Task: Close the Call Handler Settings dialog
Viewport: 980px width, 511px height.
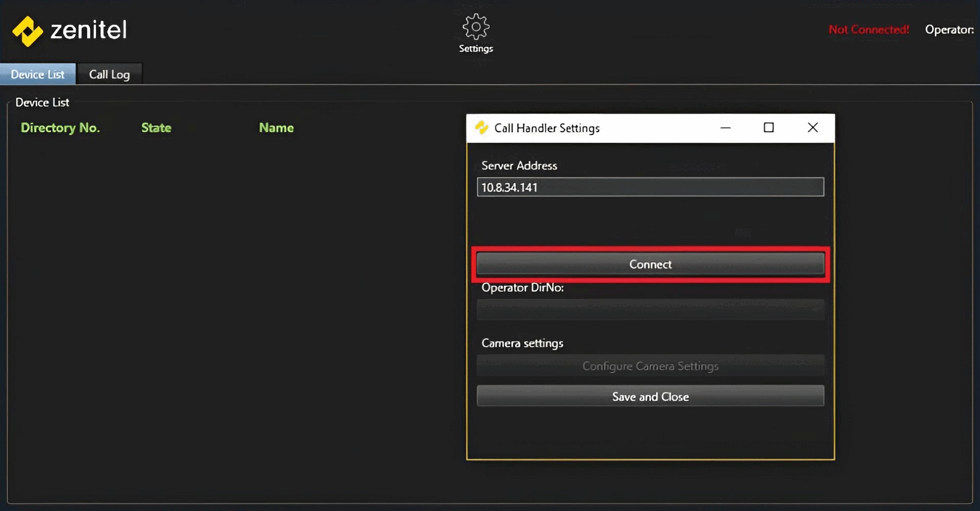Action: (813, 127)
